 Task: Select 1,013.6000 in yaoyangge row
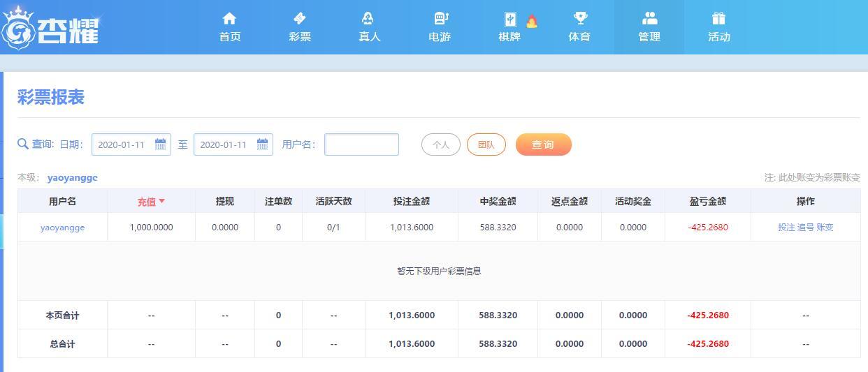point(412,228)
